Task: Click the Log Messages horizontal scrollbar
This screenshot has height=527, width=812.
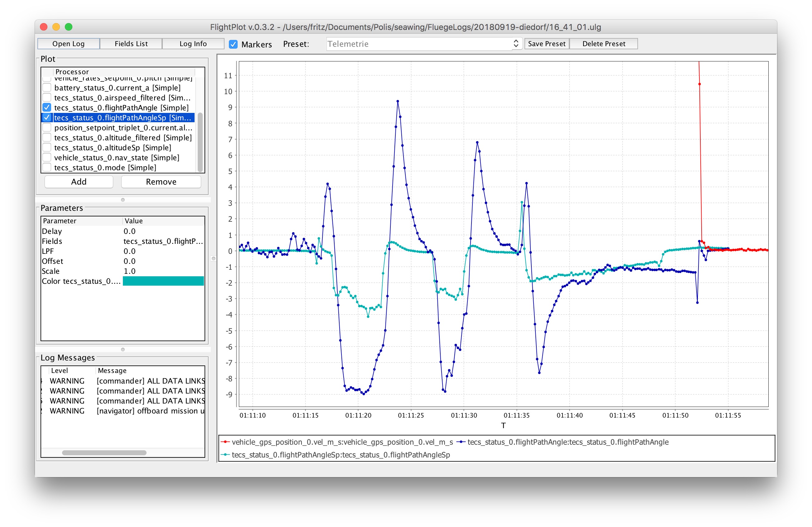Action: [104, 453]
